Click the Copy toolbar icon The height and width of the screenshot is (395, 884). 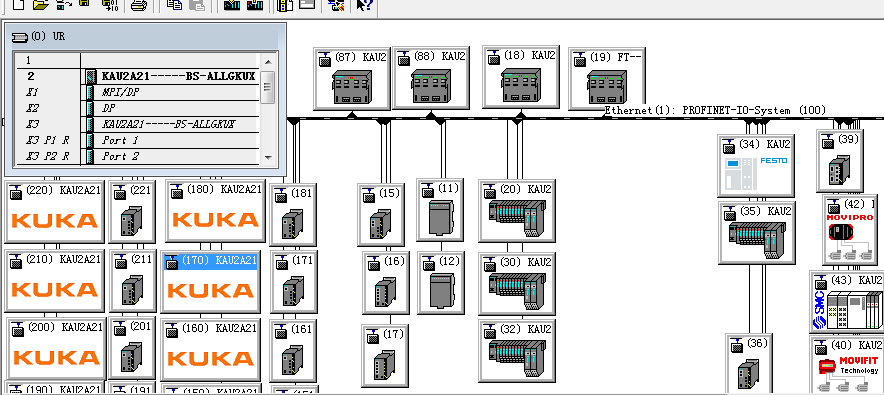[174, 5]
